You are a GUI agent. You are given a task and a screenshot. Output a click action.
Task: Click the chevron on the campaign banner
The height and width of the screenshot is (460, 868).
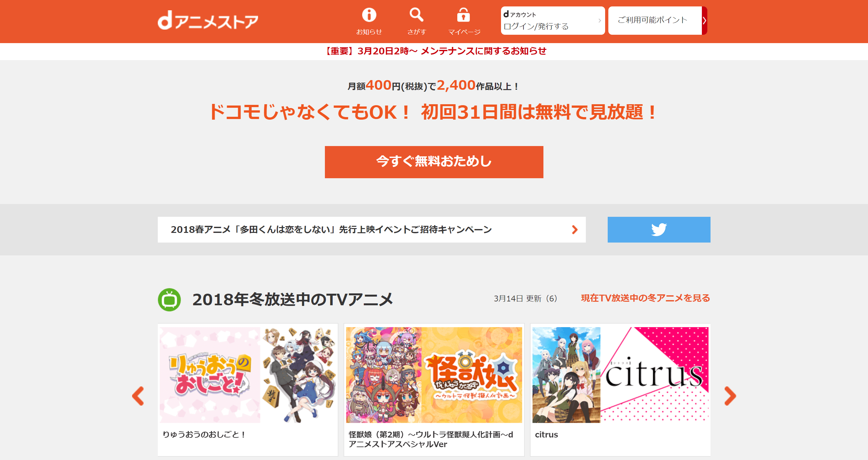(x=575, y=230)
